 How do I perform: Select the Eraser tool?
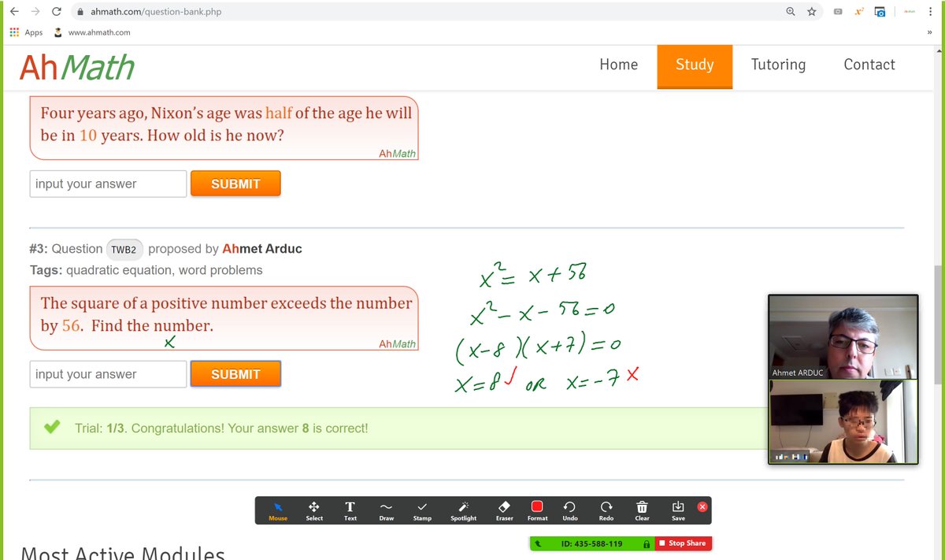pyautogui.click(x=505, y=510)
